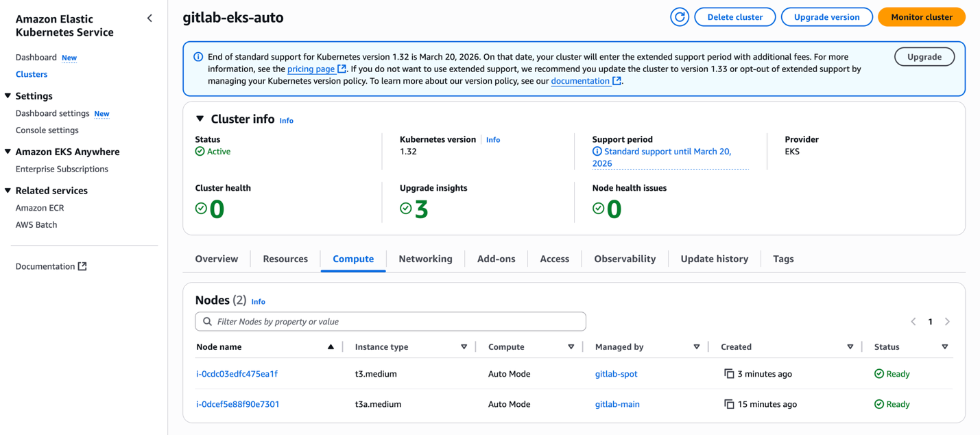Open Managed by column sort dropdown

(x=696, y=347)
